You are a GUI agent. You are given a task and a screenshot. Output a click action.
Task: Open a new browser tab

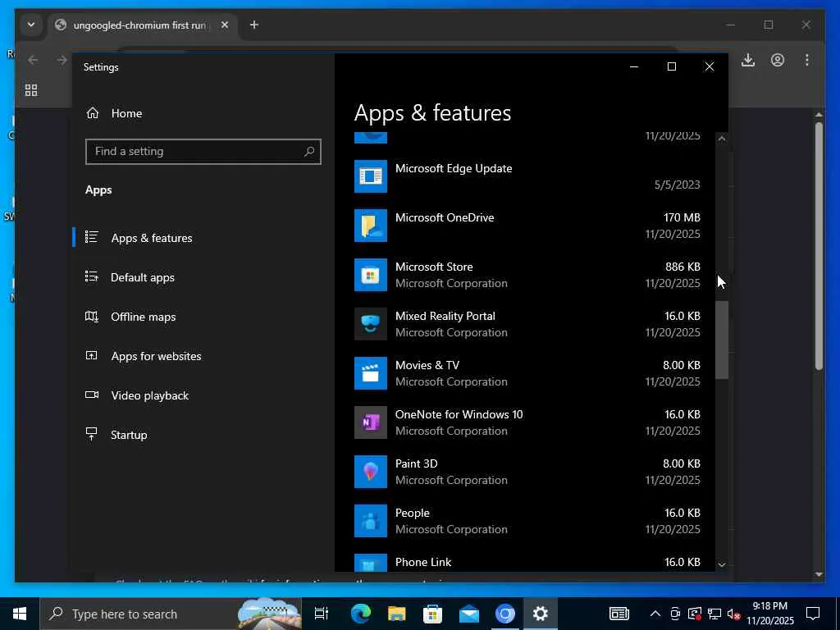254,25
